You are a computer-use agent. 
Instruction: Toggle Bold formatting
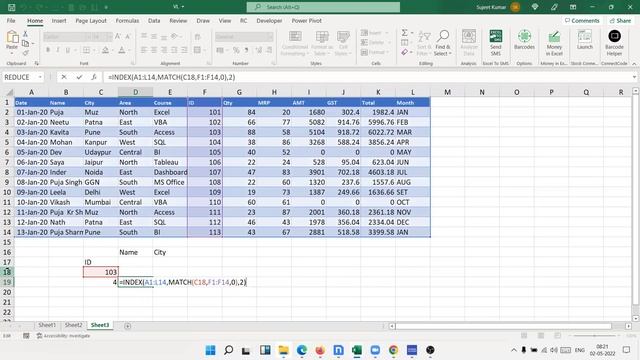pyautogui.click(x=48, y=50)
